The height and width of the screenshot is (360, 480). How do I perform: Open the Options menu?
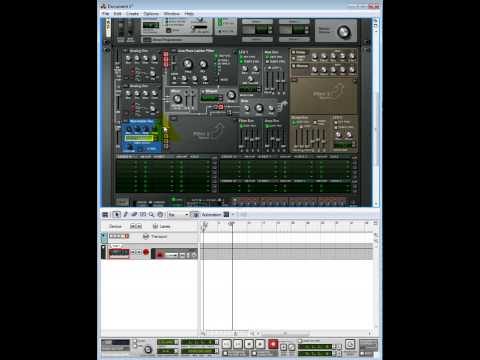(x=151, y=14)
